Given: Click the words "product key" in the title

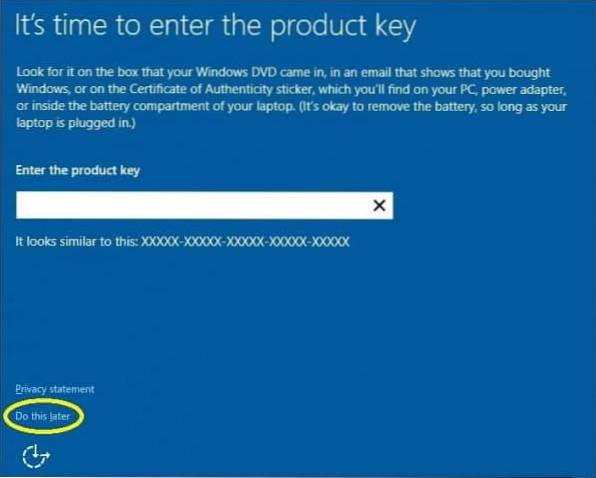Looking at the screenshot, I should [x=343, y=27].
